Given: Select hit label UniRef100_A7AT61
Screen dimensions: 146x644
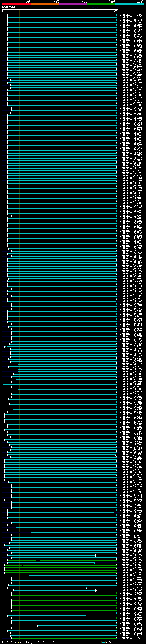Looking at the screenshot, I should coord(131,527).
